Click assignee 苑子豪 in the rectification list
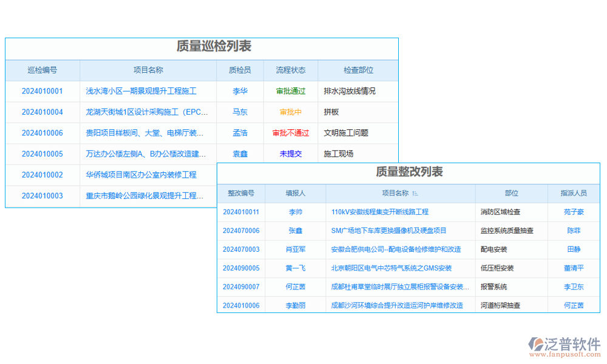The width and height of the screenshot is (607, 364). 574,212
